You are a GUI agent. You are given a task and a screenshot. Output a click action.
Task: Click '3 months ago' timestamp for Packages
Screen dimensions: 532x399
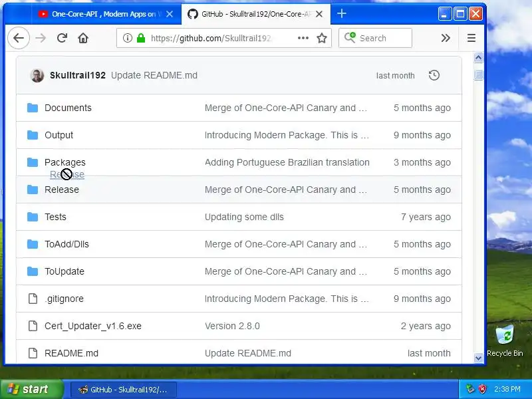422,162
